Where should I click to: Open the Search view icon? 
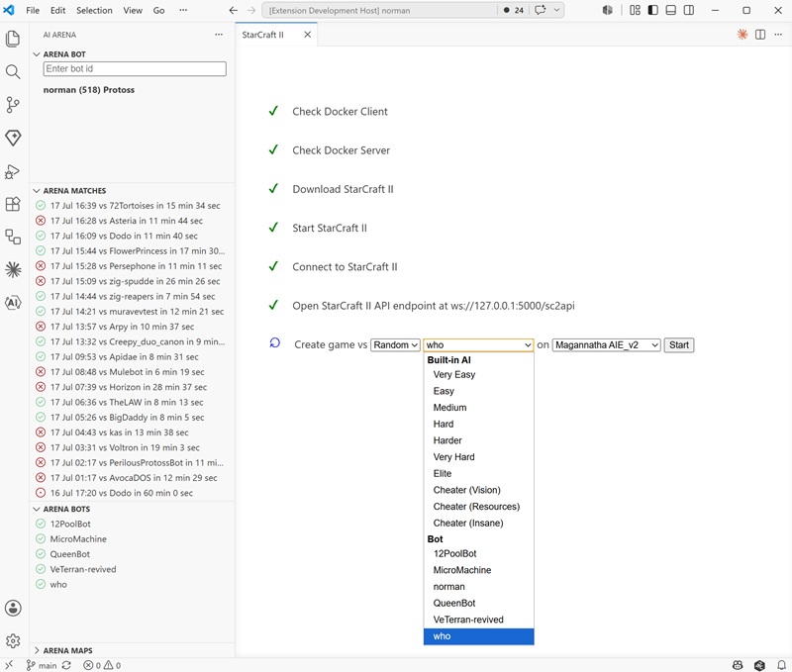13,71
